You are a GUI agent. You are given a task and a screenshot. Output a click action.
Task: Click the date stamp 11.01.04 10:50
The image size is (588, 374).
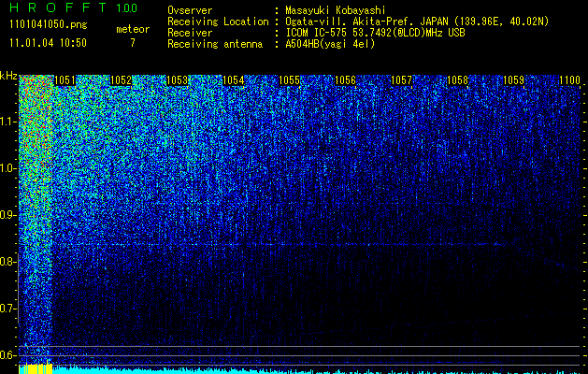point(48,43)
